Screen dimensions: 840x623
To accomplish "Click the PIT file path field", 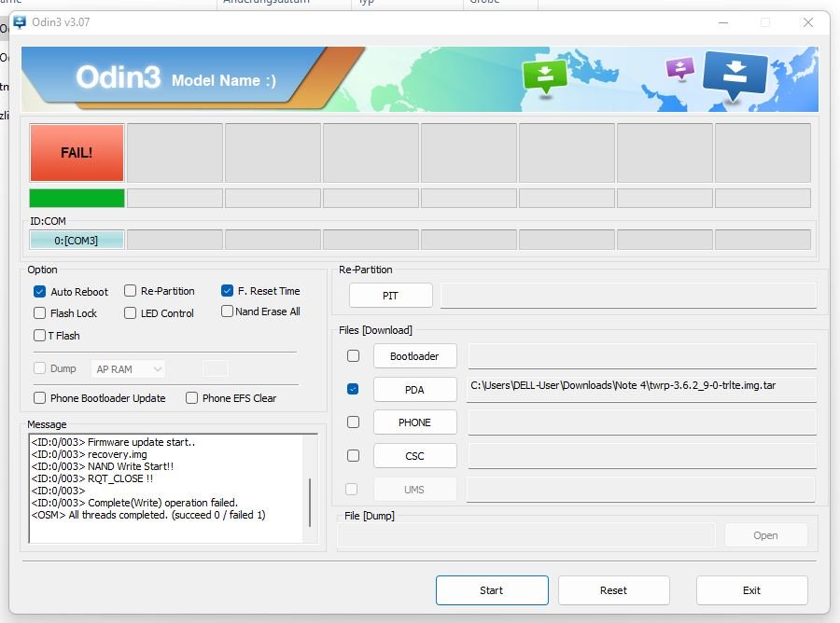I will coord(628,296).
